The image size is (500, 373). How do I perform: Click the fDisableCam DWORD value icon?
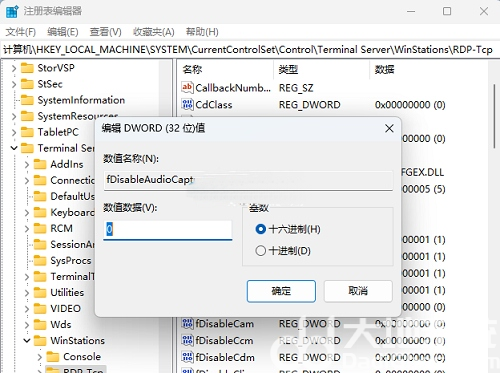[x=187, y=323]
